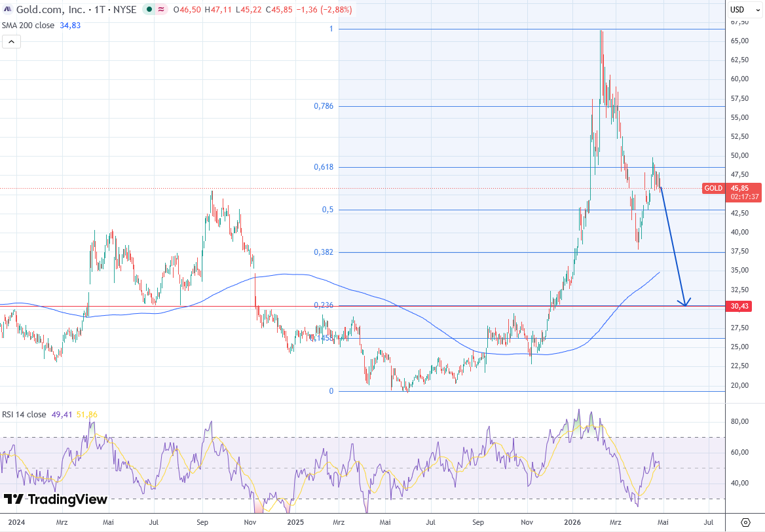Open chart settings via hexagon gear icon

pyautogui.click(x=745, y=522)
